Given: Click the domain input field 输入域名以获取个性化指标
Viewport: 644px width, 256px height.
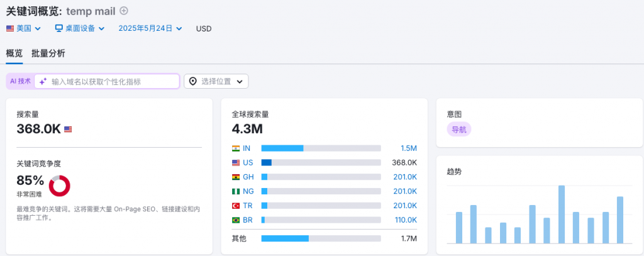Looking at the screenshot, I should coord(107,81).
